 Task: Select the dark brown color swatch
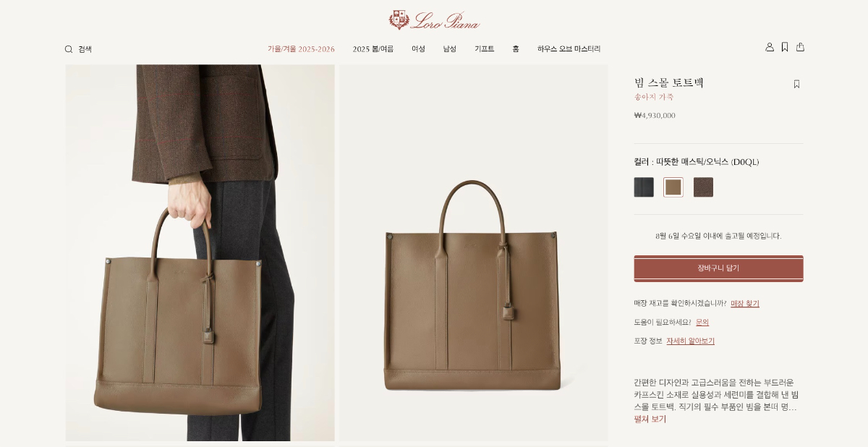coord(703,187)
